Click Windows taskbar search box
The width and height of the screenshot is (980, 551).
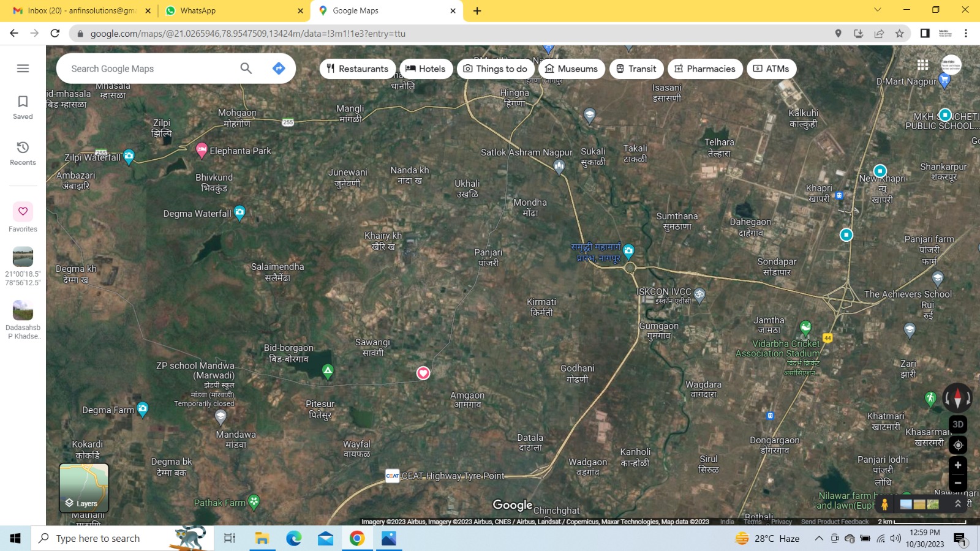[123, 538]
